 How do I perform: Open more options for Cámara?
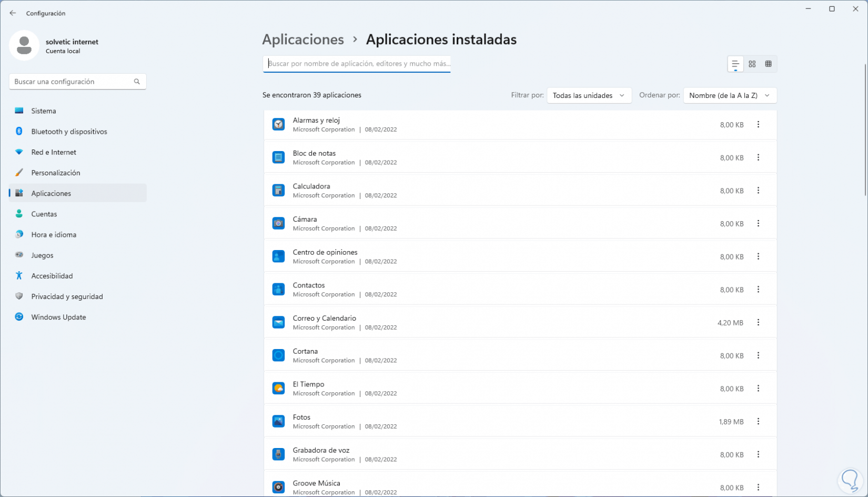pos(758,223)
